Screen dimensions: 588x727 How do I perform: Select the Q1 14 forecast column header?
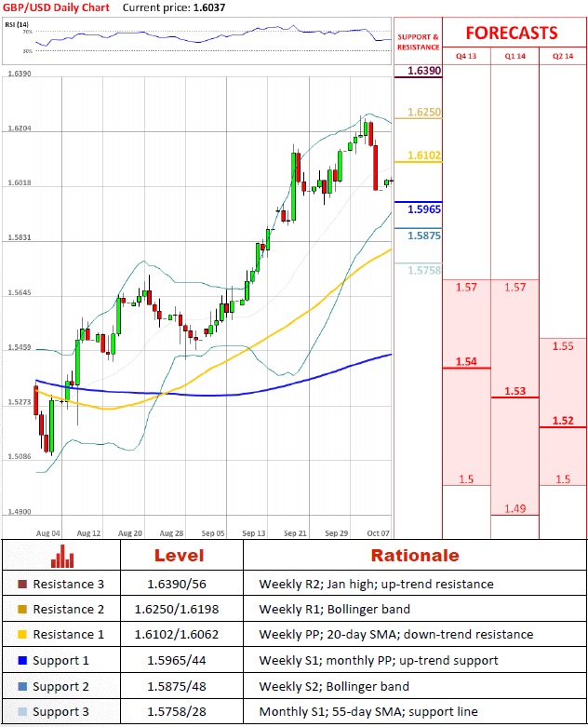(x=514, y=56)
